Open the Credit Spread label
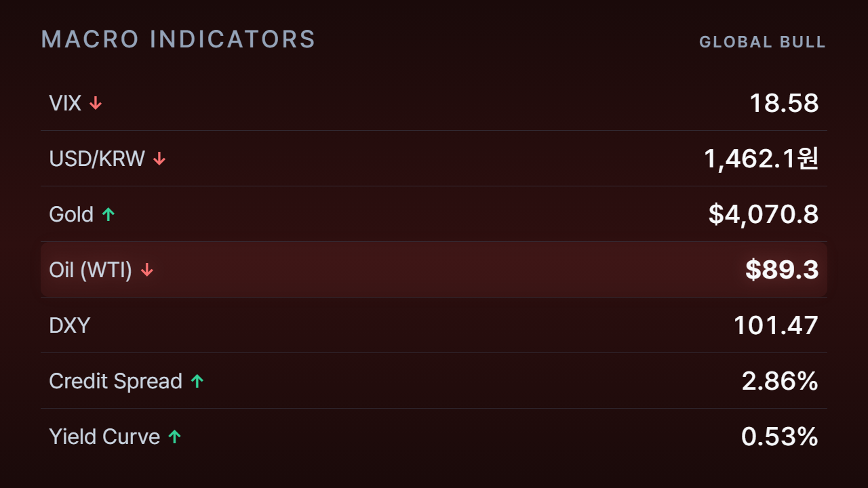This screenshot has height=488, width=868. [x=116, y=381]
